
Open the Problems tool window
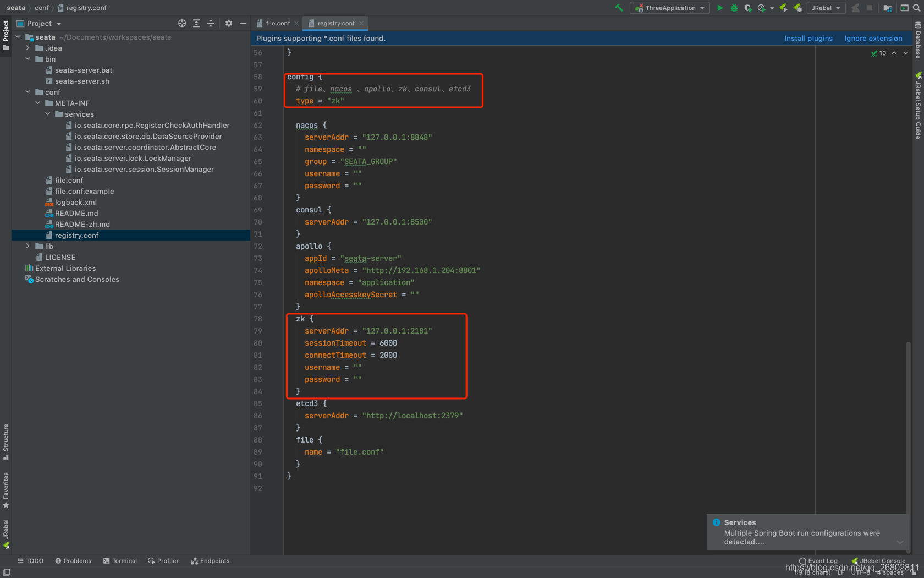coord(73,561)
